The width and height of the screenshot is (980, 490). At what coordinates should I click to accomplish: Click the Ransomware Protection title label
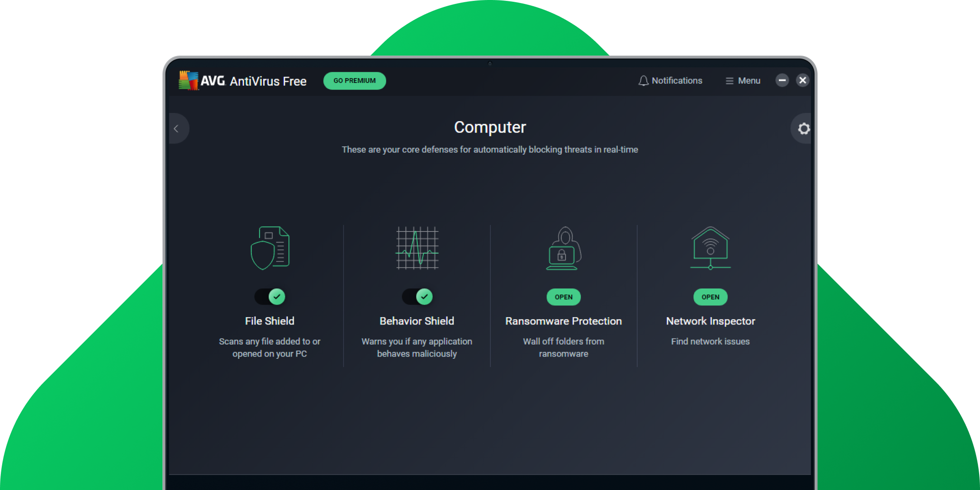[x=563, y=321]
